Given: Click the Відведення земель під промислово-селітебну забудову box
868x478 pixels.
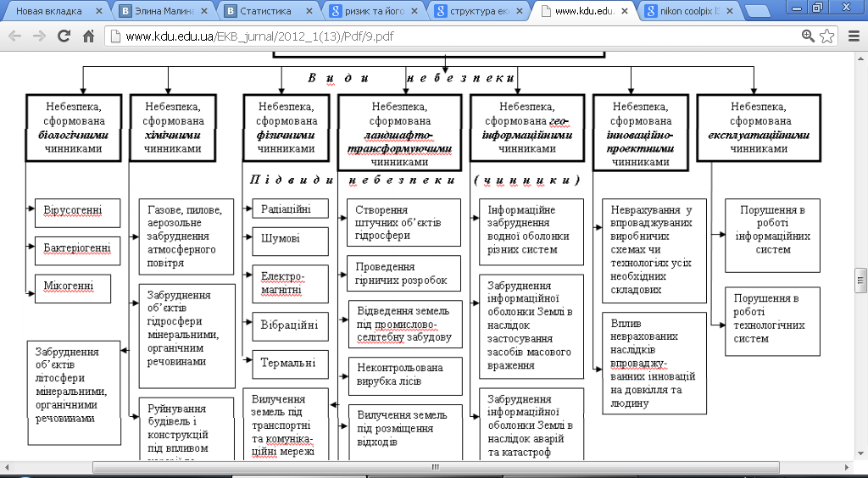Looking at the screenshot, I should pyautogui.click(x=405, y=325).
